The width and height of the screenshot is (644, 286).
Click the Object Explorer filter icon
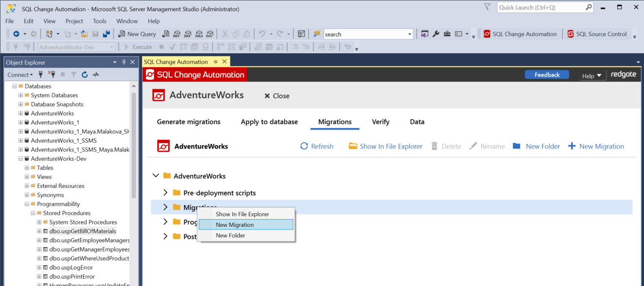[73, 75]
